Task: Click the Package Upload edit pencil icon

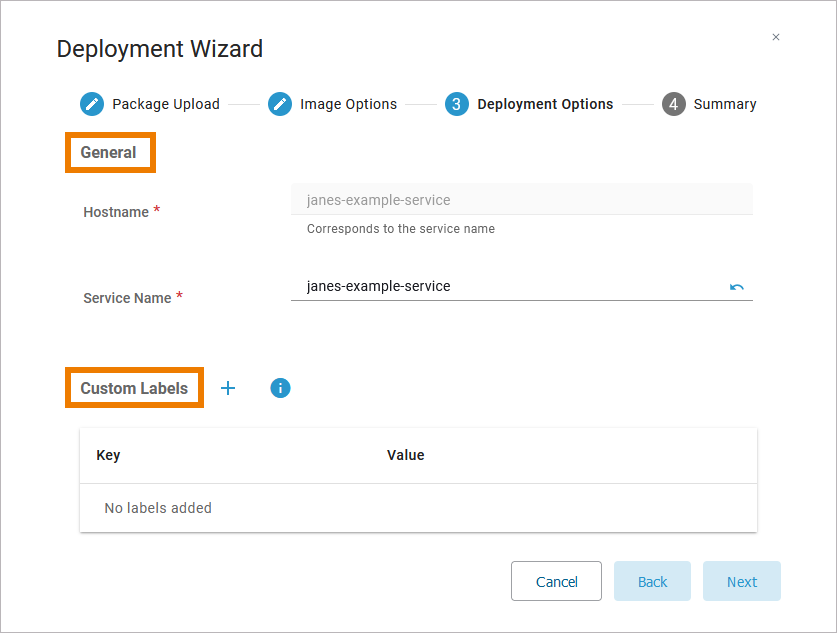Action: 91,104
